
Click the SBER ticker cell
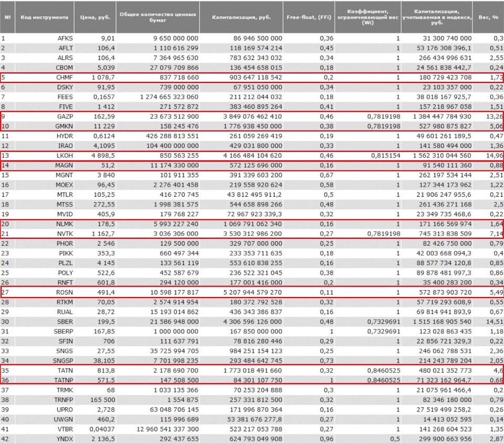65,322
